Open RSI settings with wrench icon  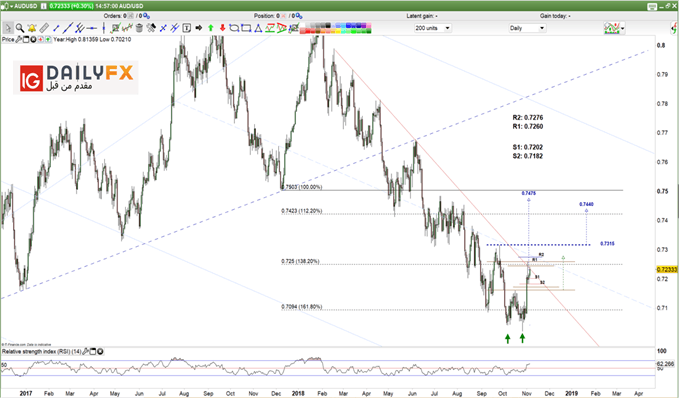[85, 352]
